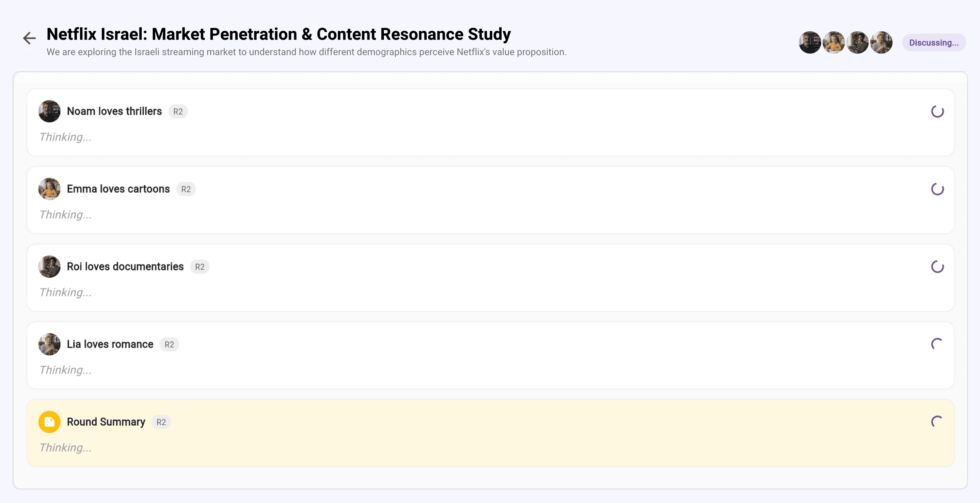Image resolution: width=980 pixels, height=503 pixels.
Task: Open Roi's avatar in his card
Action: [x=49, y=267]
